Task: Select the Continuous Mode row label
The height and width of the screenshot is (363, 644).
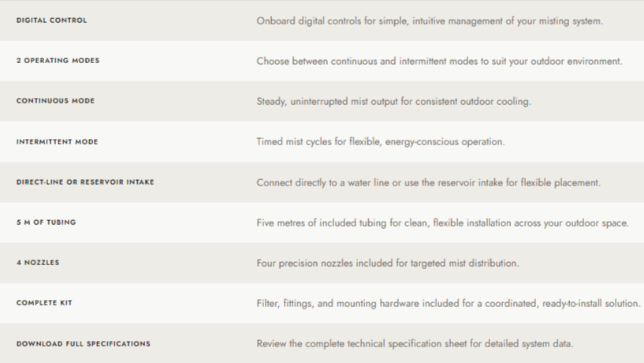Action: pos(55,101)
